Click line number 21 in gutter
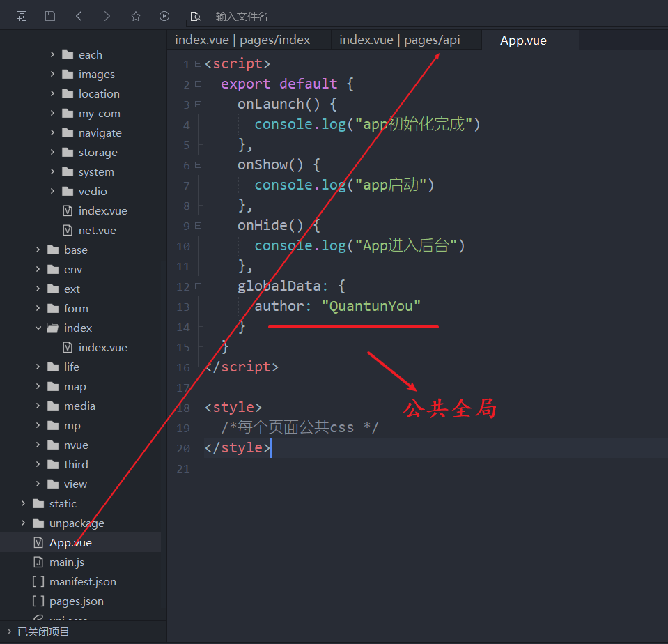Image resolution: width=668 pixels, height=644 pixels. click(x=183, y=469)
